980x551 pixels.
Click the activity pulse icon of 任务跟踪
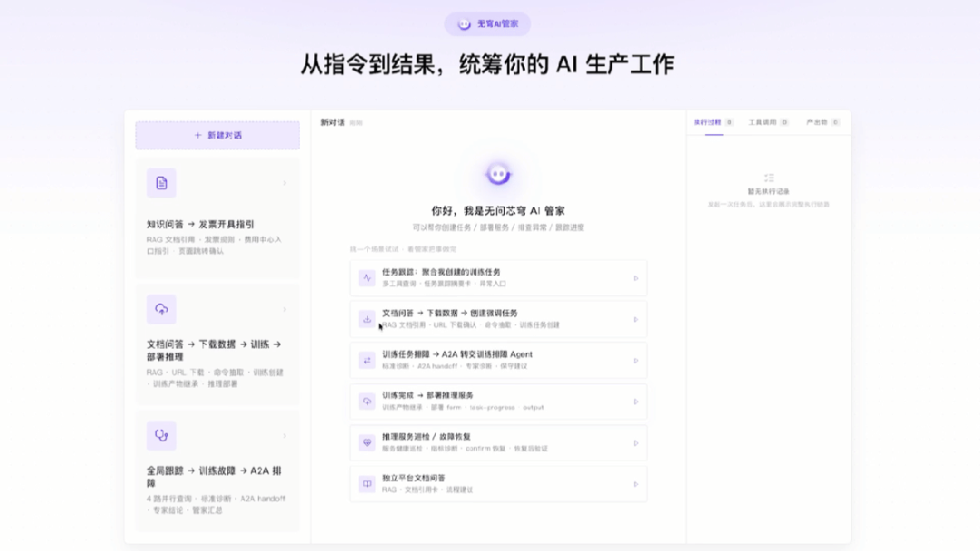pos(367,278)
